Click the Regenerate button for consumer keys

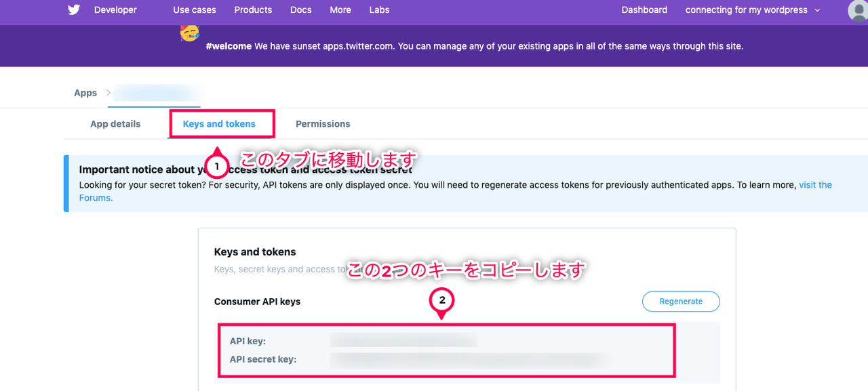pos(681,302)
